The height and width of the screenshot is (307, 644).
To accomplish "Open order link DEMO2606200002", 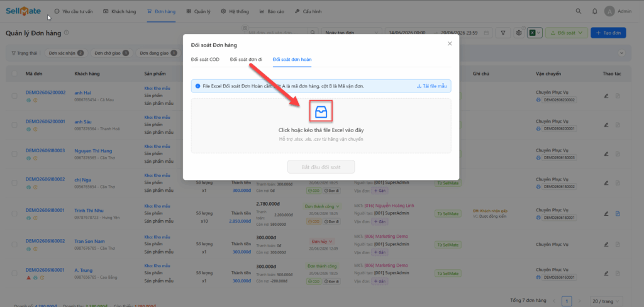I will coord(45,92).
